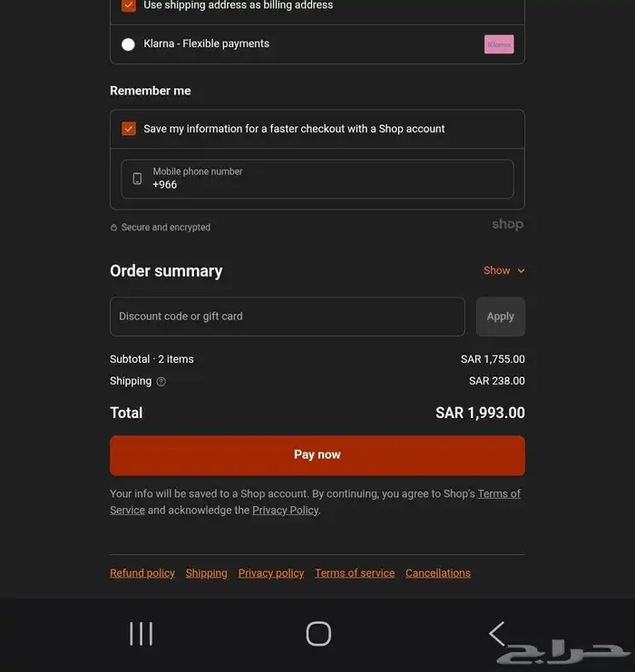This screenshot has width=635, height=672.
Task: Click the chevron next to Show
Action: click(x=521, y=270)
